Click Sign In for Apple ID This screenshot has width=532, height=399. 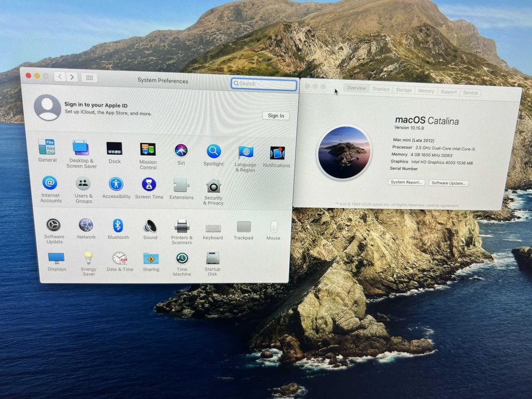point(276,116)
